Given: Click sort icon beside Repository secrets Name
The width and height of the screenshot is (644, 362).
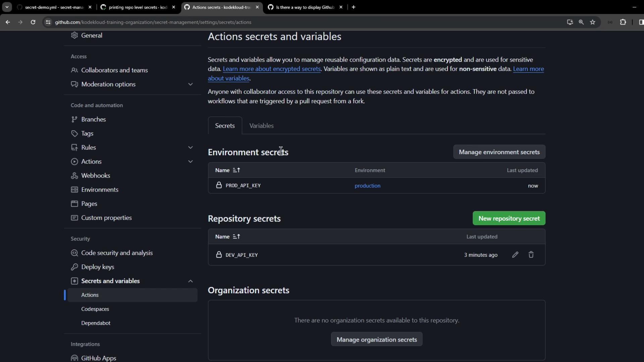Looking at the screenshot, I should (236, 237).
